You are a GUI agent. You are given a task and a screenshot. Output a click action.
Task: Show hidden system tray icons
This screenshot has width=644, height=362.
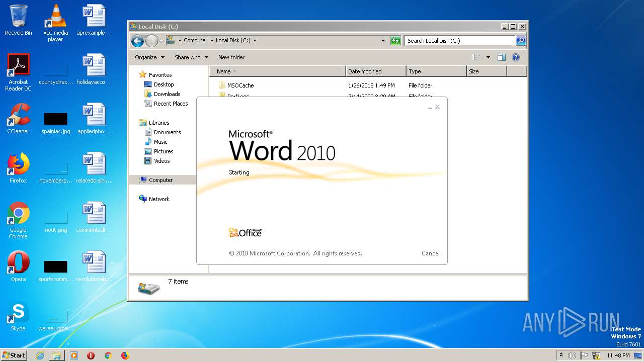[561, 355]
